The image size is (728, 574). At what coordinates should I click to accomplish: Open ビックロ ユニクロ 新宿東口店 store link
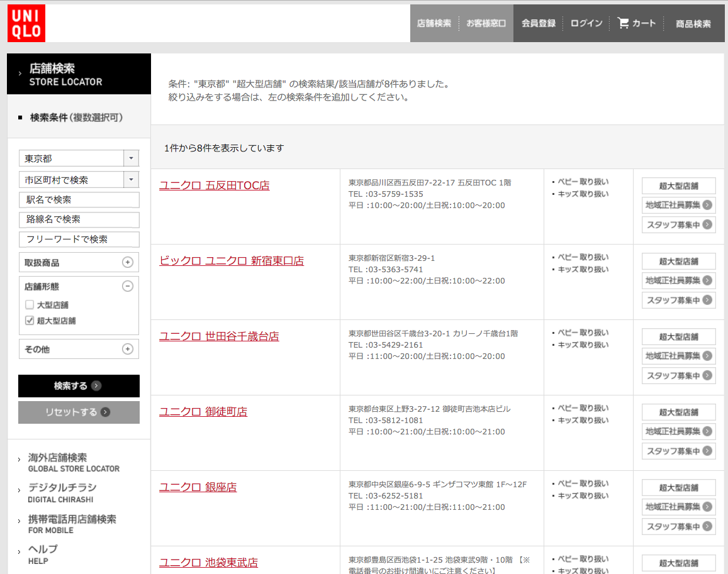coord(232,262)
